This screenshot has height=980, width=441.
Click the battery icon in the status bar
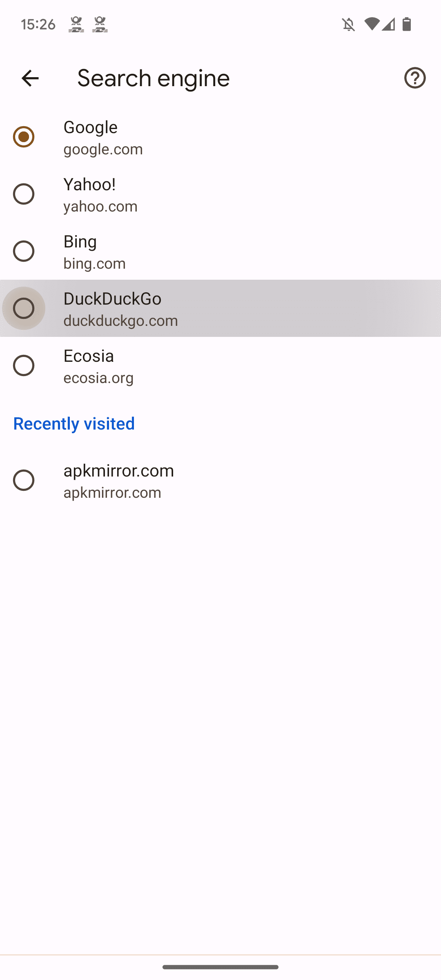(x=407, y=24)
